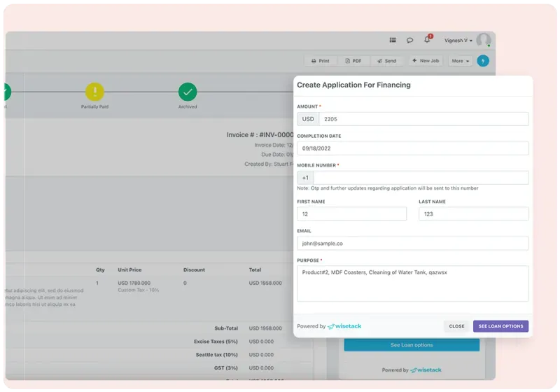560x392 pixels.
Task: Select the Mobile Number input
Action: click(420, 178)
